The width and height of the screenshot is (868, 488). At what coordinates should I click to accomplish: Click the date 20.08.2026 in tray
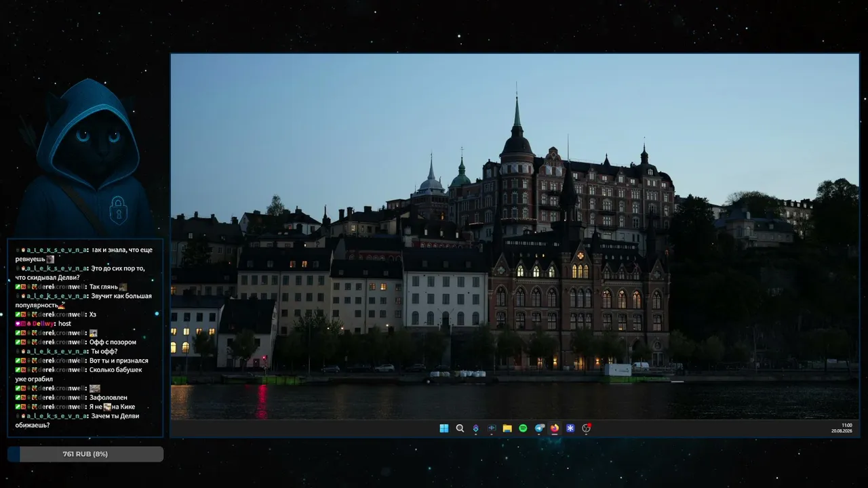[x=842, y=431]
